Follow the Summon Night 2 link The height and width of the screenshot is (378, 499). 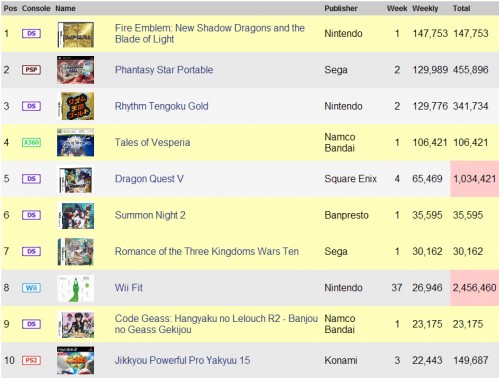point(150,215)
